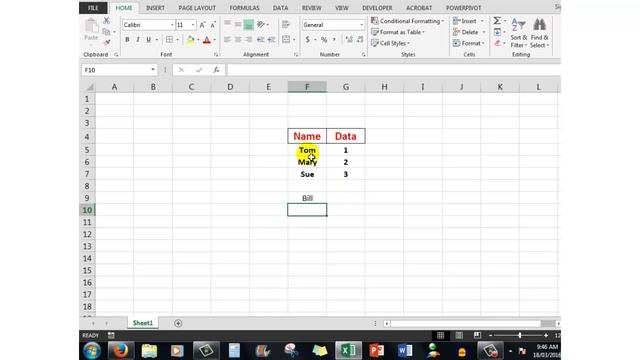The width and height of the screenshot is (640, 360).
Task: Click the Increase Decimal icon
Action: (349, 40)
